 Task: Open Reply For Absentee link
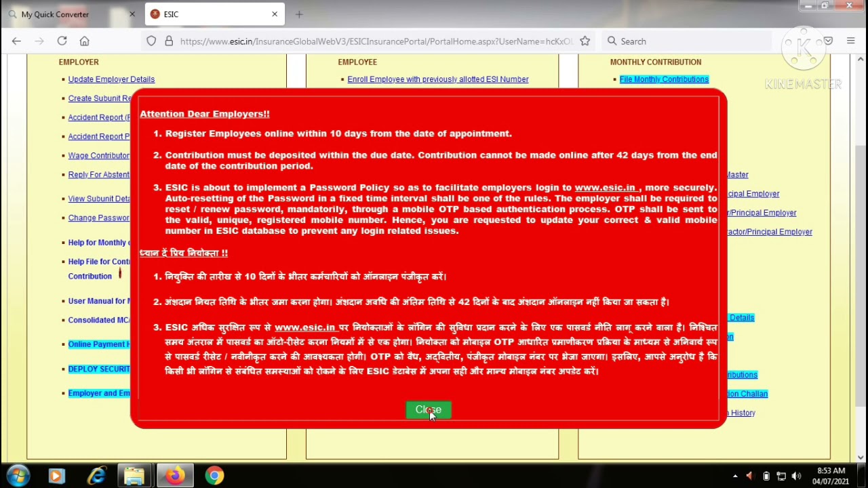pos(99,174)
